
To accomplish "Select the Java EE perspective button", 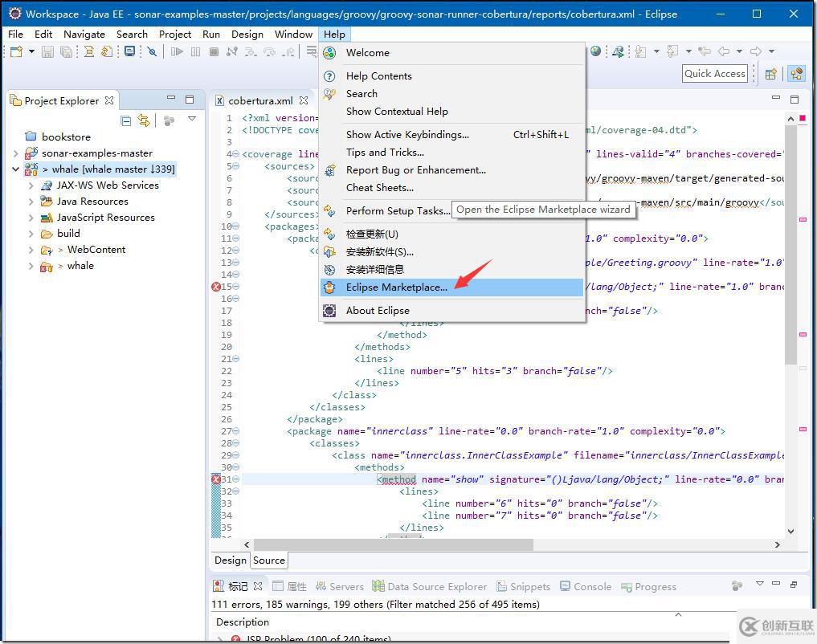I will tap(795, 74).
